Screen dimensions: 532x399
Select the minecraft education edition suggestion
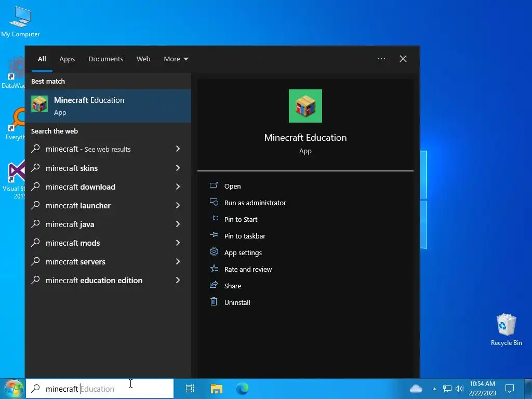[108, 280]
